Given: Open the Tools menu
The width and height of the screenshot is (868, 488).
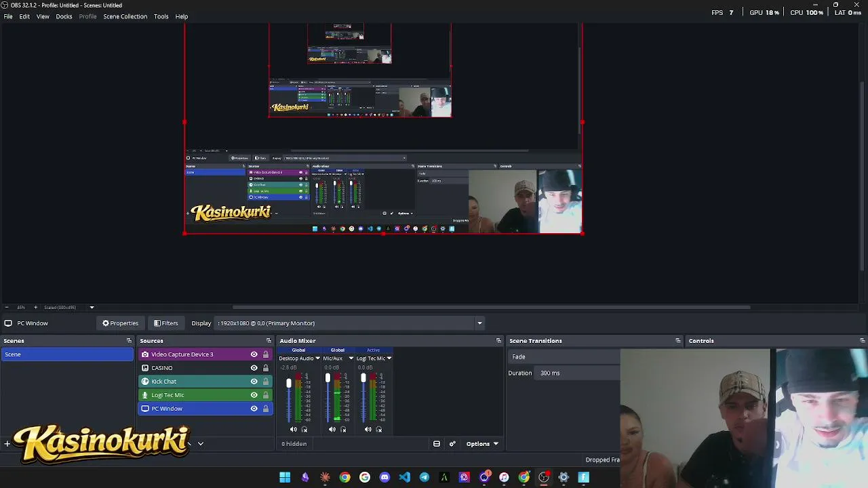Looking at the screenshot, I should click(x=161, y=16).
